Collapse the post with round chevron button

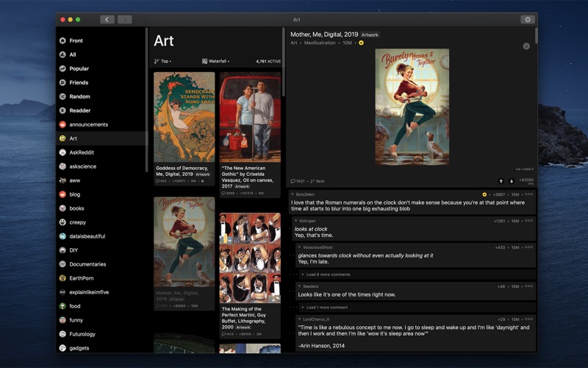pos(526,46)
